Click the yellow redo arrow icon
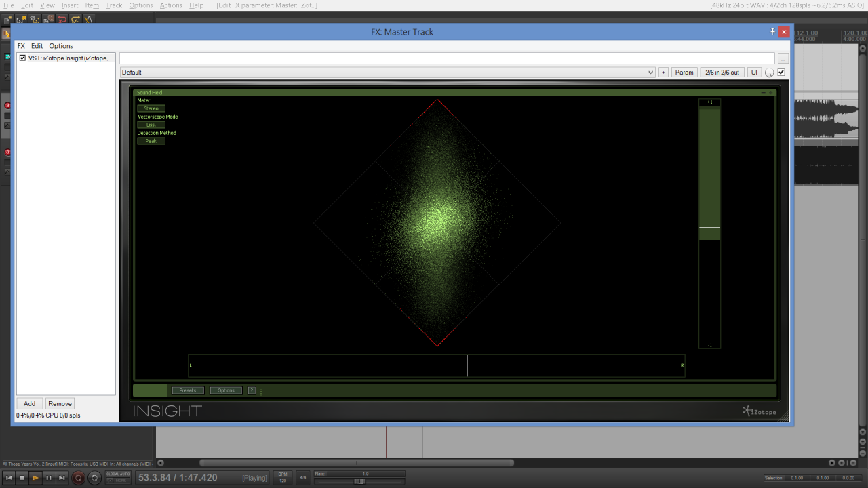 [75, 20]
